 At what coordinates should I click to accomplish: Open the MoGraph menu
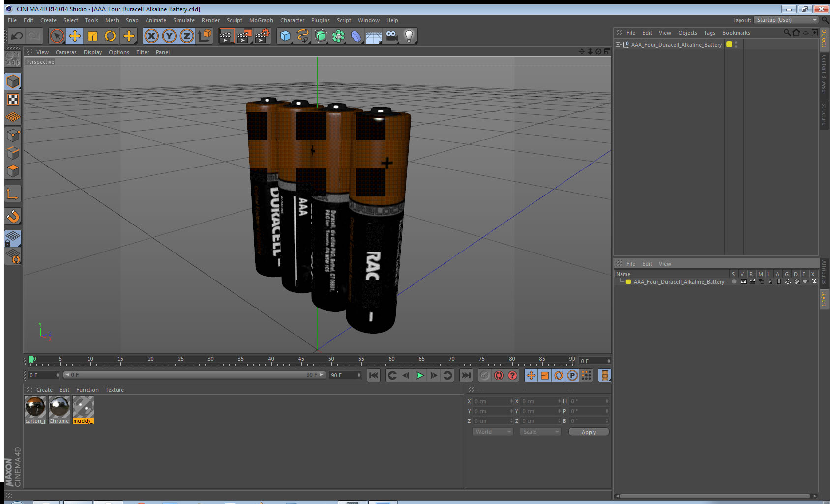tap(261, 20)
